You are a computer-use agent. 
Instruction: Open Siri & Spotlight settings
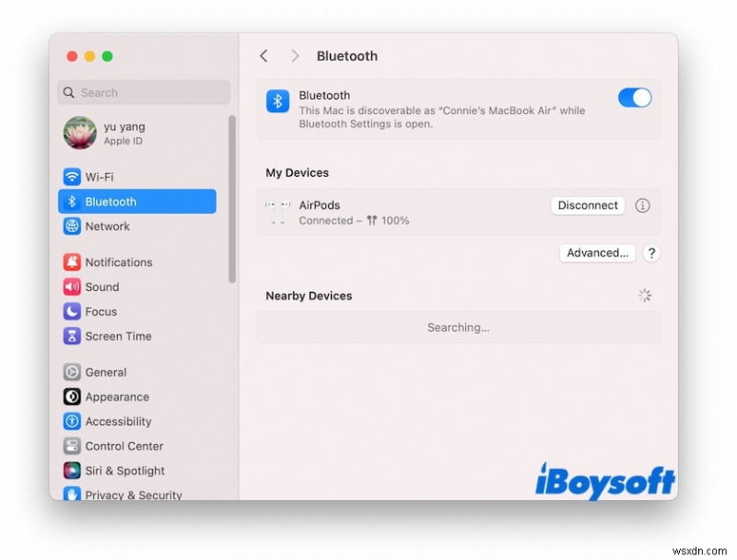tap(137, 471)
